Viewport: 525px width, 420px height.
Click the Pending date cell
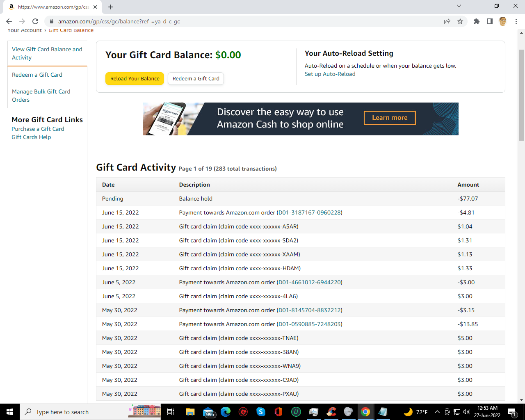[x=112, y=199]
